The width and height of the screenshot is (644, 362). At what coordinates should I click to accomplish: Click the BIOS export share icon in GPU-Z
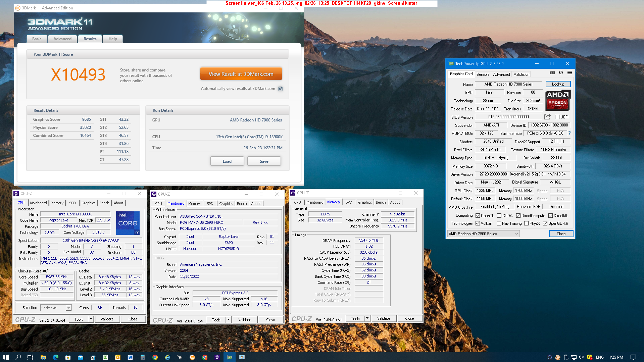pos(547,117)
